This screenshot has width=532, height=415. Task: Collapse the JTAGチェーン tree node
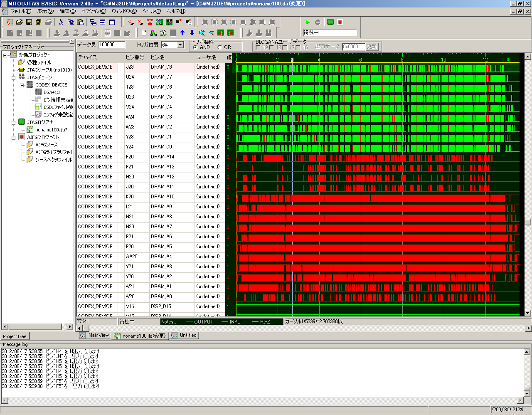click(x=14, y=77)
